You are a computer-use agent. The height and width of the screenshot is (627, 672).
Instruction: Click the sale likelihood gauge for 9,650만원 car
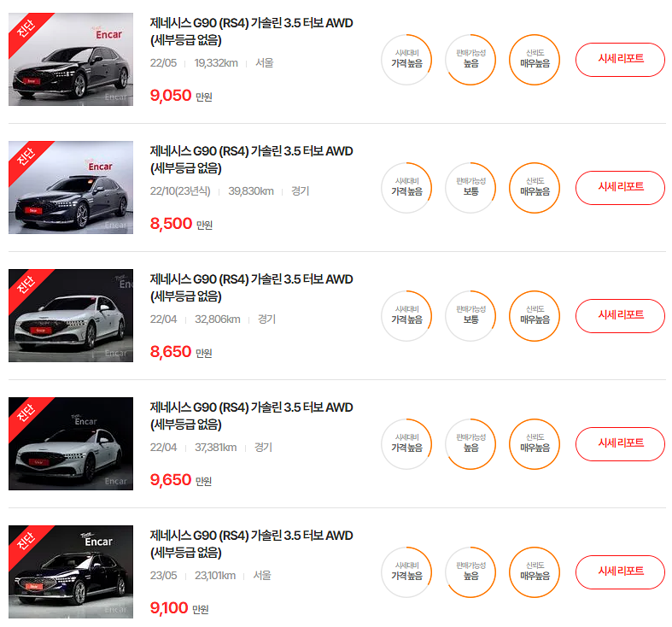470,444
